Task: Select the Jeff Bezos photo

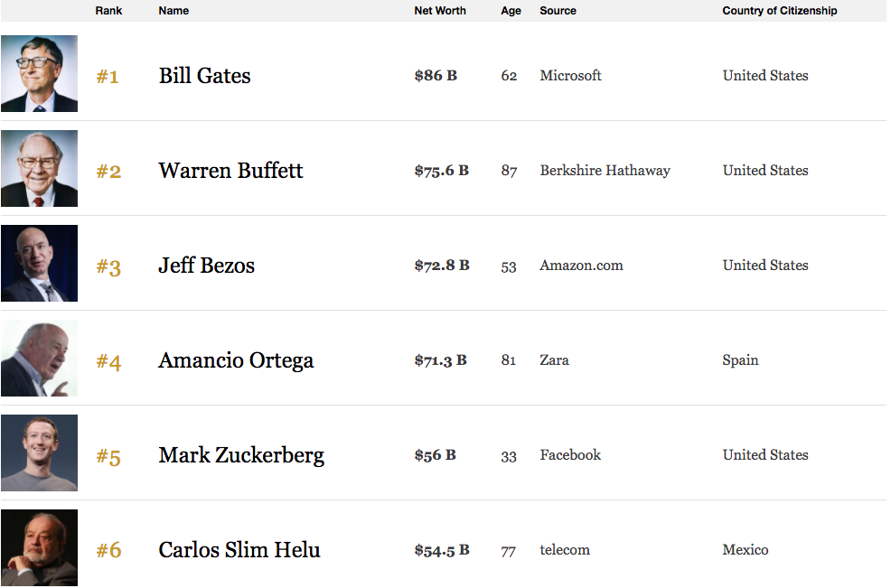Action: (x=39, y=264)
